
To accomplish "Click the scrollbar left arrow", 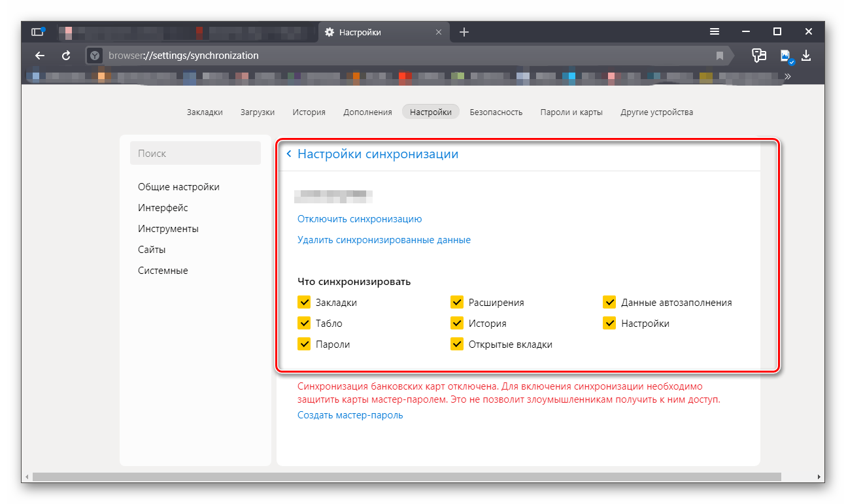I will click(26, 477).
